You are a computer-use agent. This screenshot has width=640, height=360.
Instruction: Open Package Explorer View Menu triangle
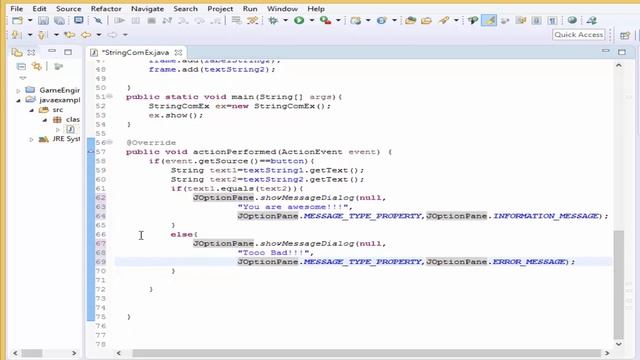22,78
